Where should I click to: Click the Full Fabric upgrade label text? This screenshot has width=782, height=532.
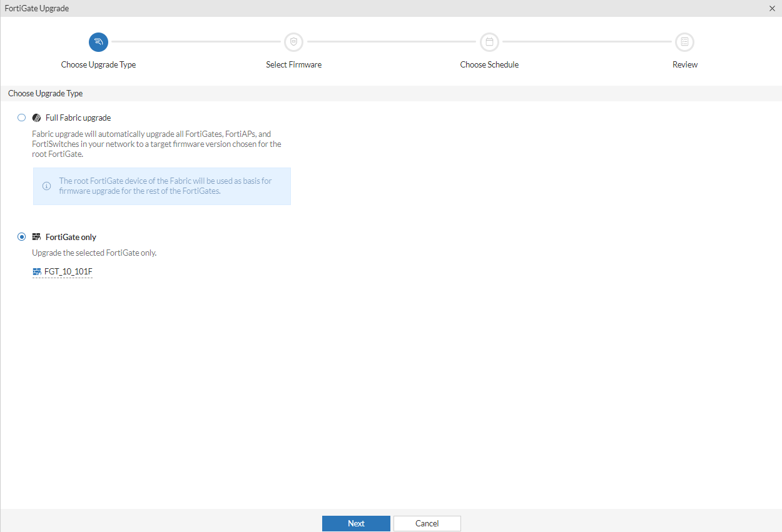[78, 118]
